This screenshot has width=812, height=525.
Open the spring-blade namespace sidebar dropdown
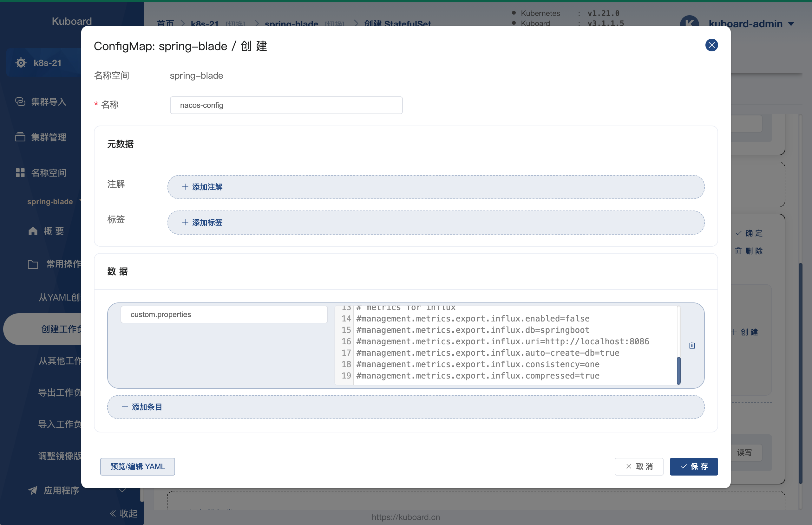[54, 202]
